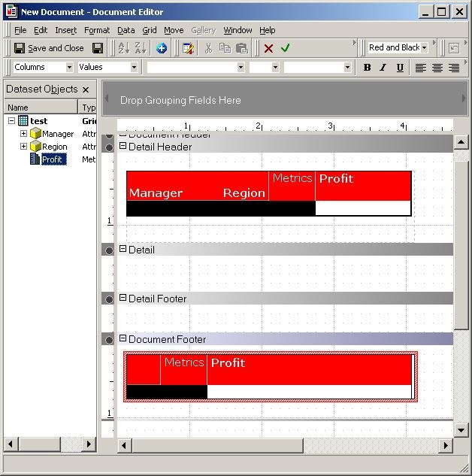The width and height of the screenshot is (472, 476).
Task: Select the Profit metric in the tree
Action: tap(53, 159)
